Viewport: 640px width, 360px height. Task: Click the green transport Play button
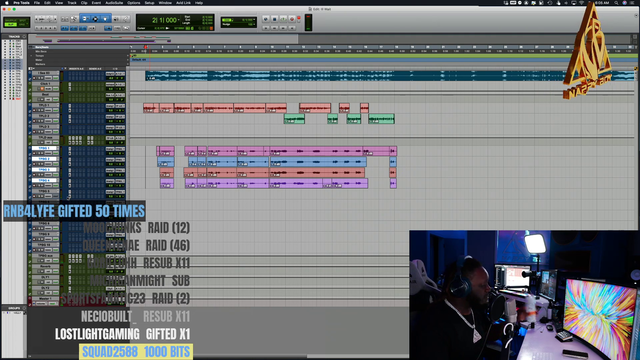pos(283,19)
